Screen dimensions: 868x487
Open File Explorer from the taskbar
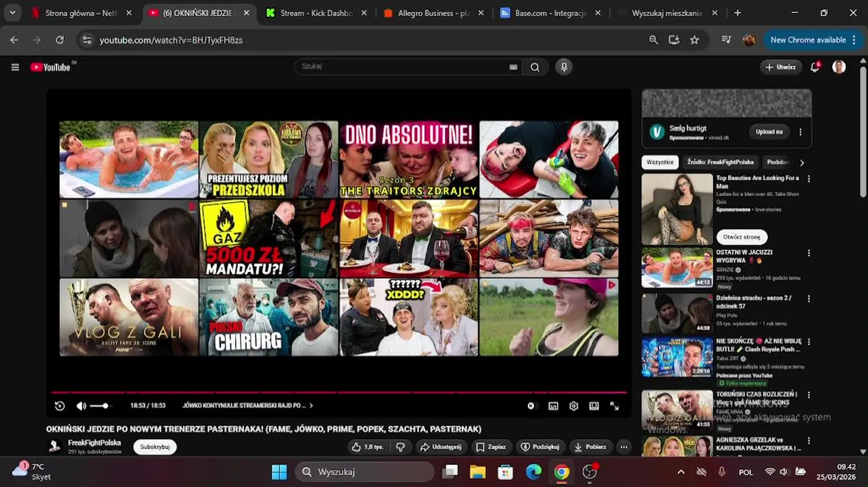click(477, 471)
